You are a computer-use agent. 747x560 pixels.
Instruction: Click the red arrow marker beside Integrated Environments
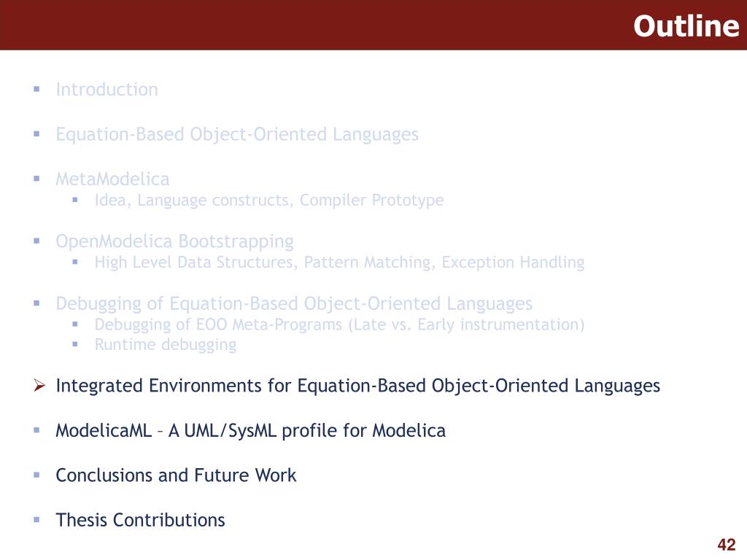click(39, 385)
